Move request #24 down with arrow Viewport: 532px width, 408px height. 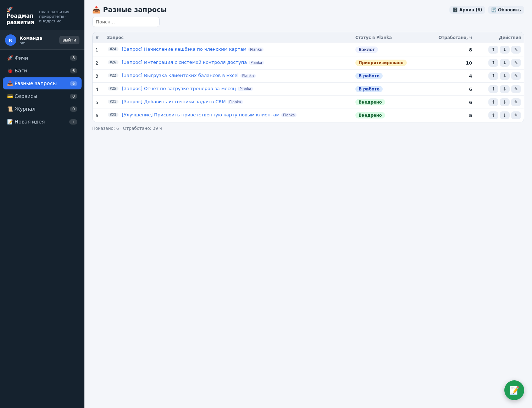tap(504, 50)
